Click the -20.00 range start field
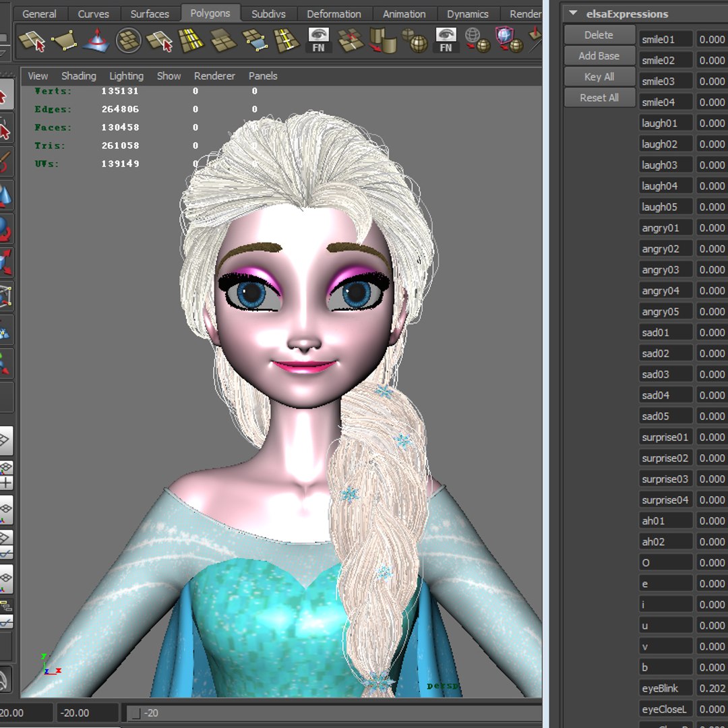 pos(87,712)
